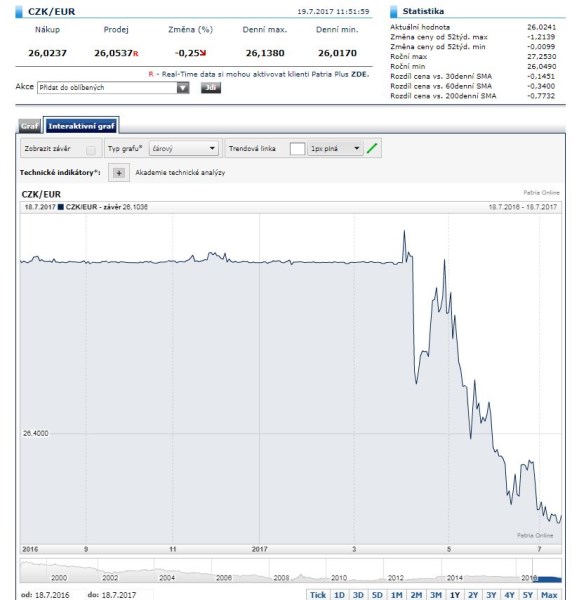Select the 3D time range

click(x=358, y=595)
